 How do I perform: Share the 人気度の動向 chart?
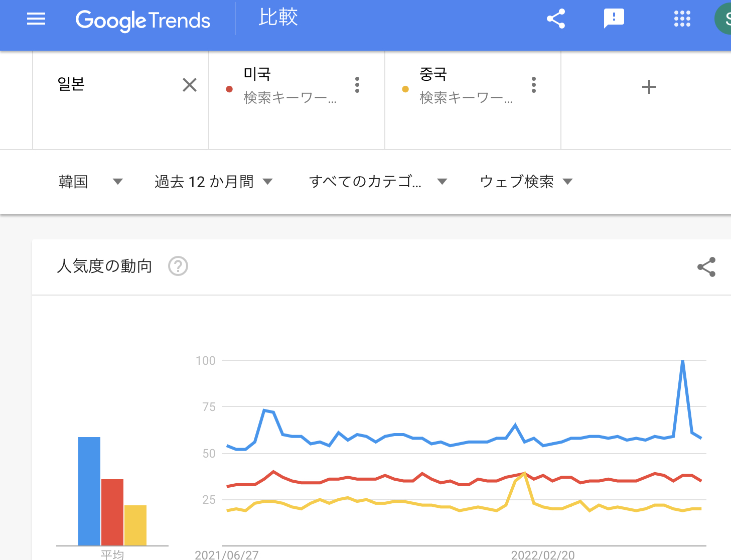tap(706, 267)
